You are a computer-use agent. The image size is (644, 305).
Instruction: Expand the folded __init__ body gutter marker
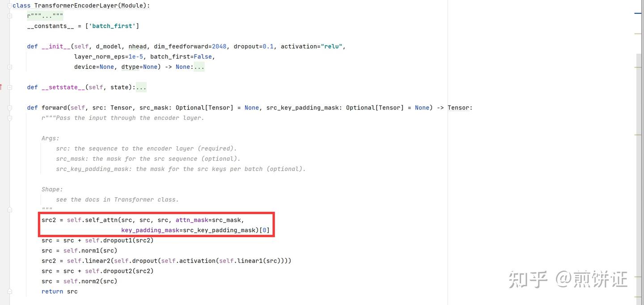coord(9,67)
